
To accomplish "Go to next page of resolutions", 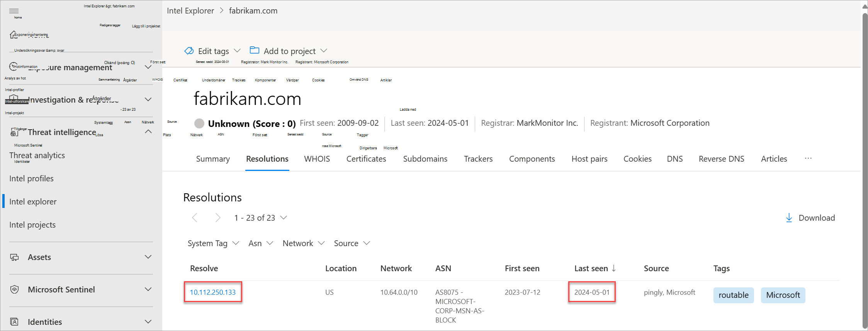I will [x=218, y=218].
